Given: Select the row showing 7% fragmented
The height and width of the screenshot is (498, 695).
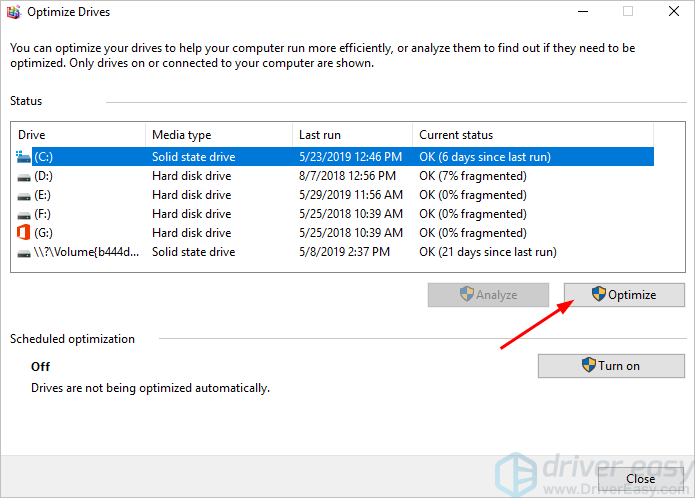Looking at the screenshot, I should (472, 176).
